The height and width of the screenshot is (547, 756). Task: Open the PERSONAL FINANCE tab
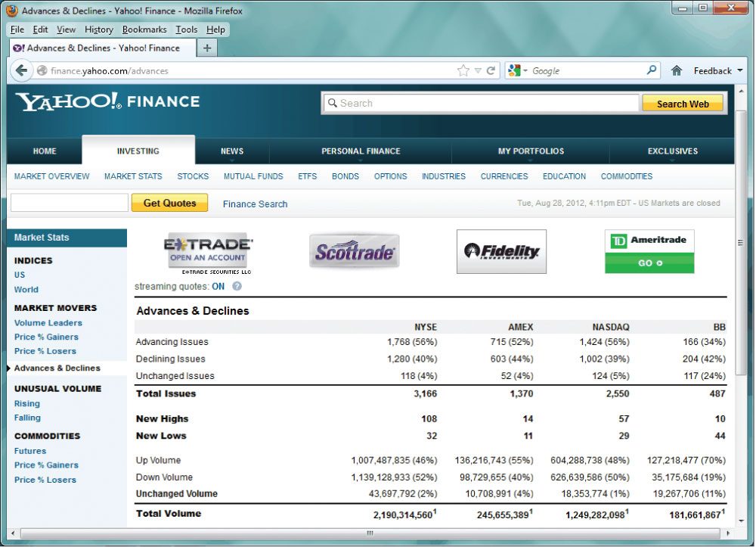361,151
